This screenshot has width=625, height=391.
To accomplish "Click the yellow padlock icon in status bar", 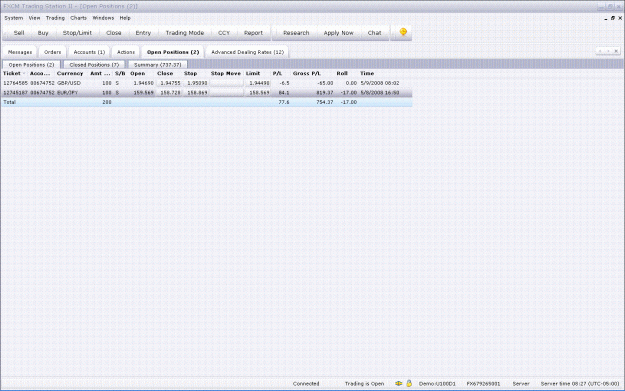I will 409,383.
